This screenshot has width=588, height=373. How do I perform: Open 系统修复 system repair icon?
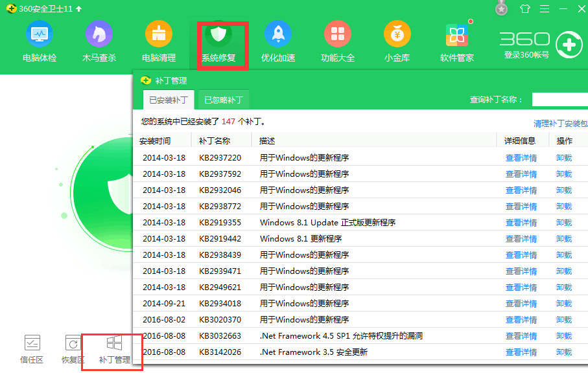[218, 34]
